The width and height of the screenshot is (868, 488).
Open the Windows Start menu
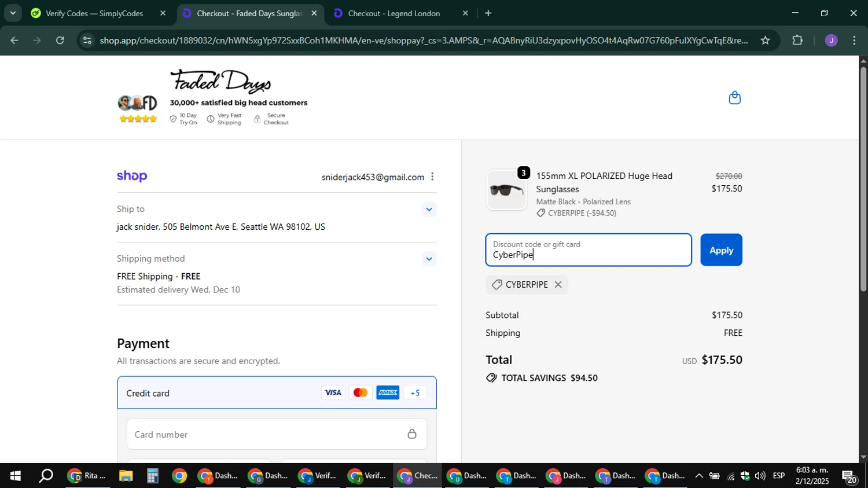(15, 476)
